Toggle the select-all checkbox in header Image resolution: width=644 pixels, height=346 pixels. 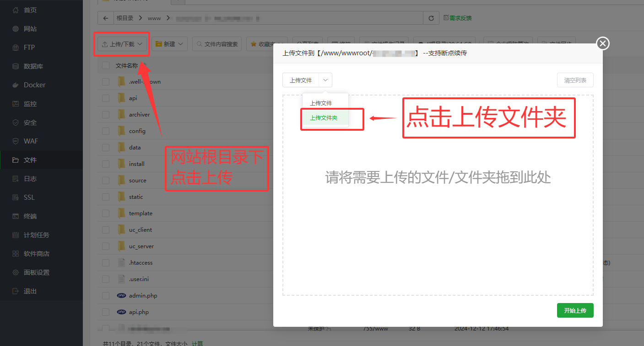(x=106, y=65)
